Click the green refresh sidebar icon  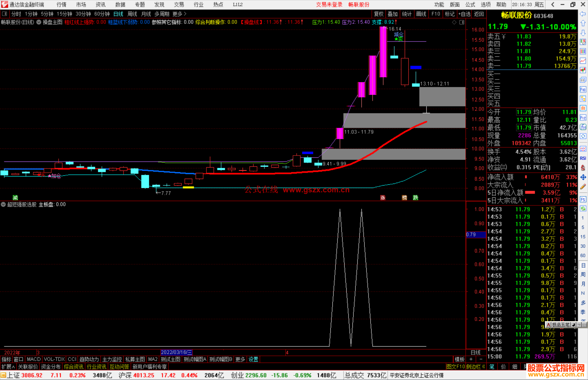583,209
